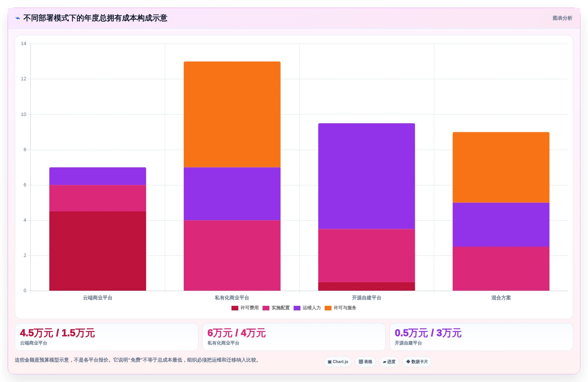Viewport: 588px width, 382px height.
Task: Select the purple 运维人力 segment of 云端商业平台 bar
Action: tap(98, 176)
